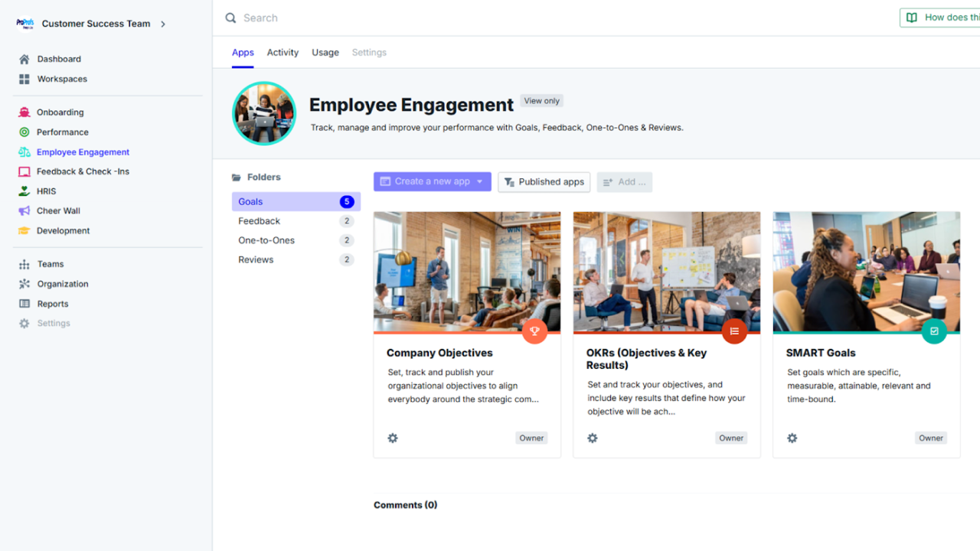The image size is (980, 551).
Task: Click the list badge on OKRs card
Action: click(734, 331)
